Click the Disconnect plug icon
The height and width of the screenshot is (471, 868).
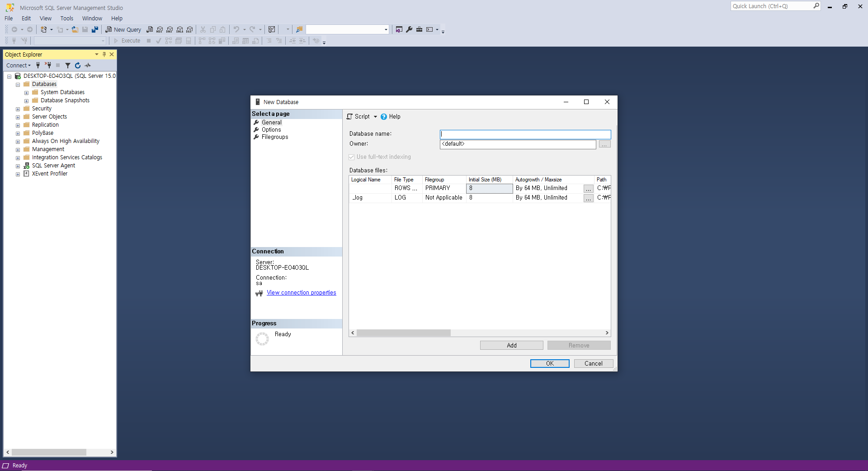click(x=48, y=65)
